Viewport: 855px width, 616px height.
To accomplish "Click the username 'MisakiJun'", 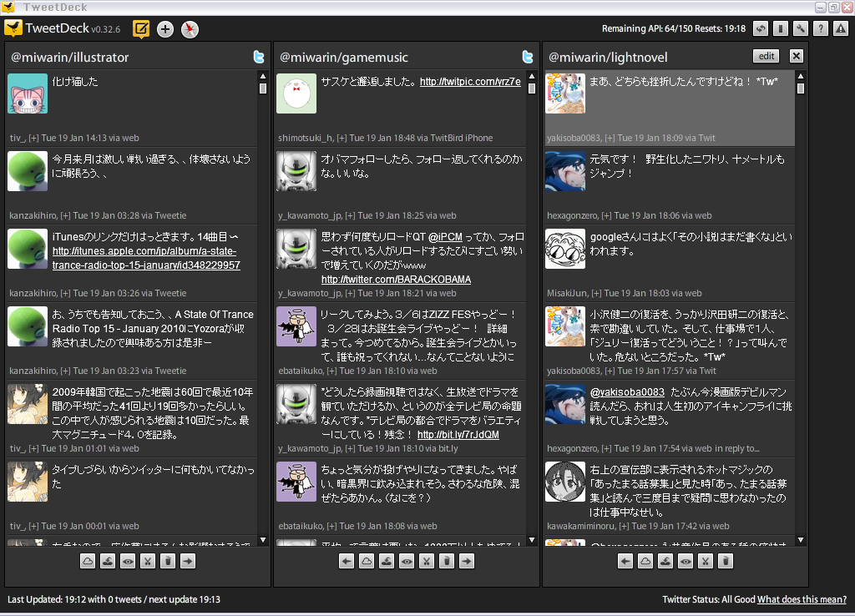I will point(567,293).
